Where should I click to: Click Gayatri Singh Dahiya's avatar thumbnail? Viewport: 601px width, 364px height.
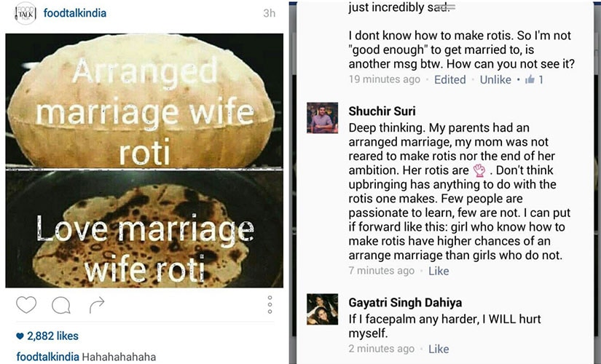(322, 309)
